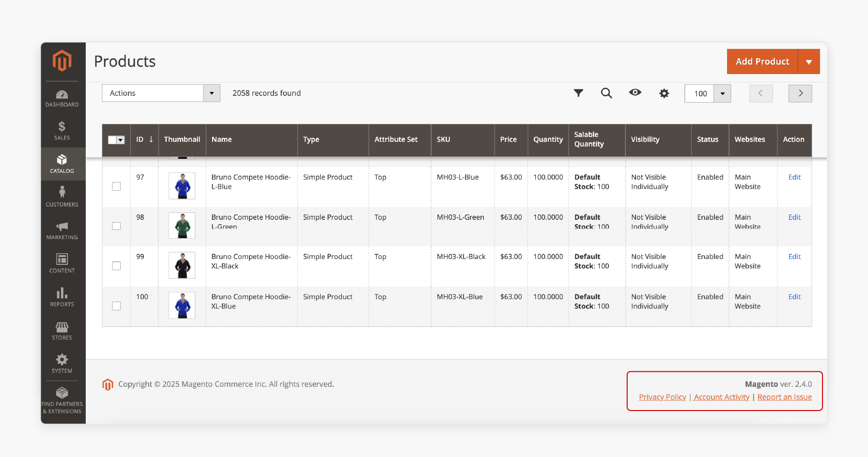Image resolution: width=868 pixels, height=457 pixels.
Task: Sort by the Price column header
Action: [x=511, y=139]
